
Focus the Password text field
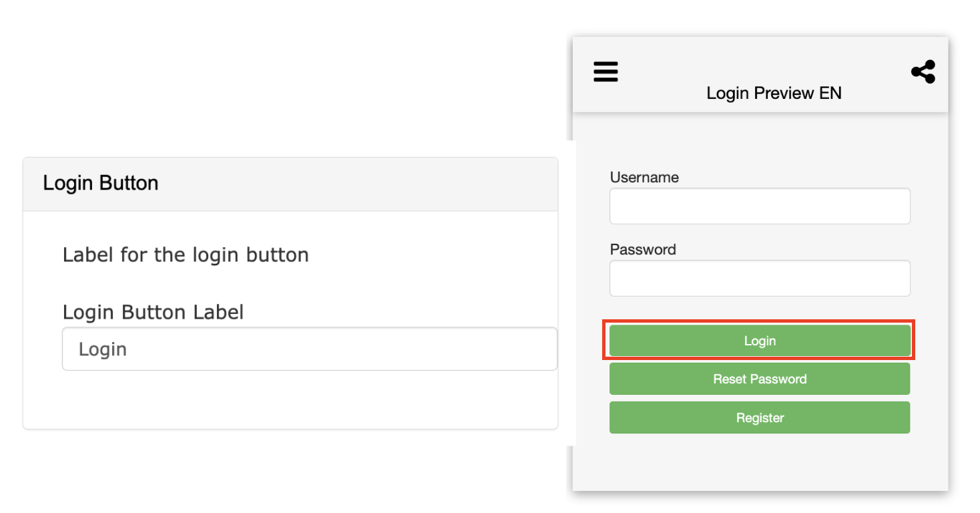[x=760, y=278]
